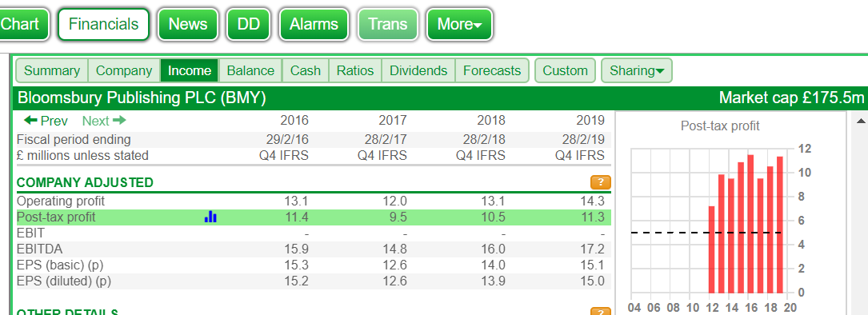Switch to the Balance tab
868x315 pixels.
point(250,71)
